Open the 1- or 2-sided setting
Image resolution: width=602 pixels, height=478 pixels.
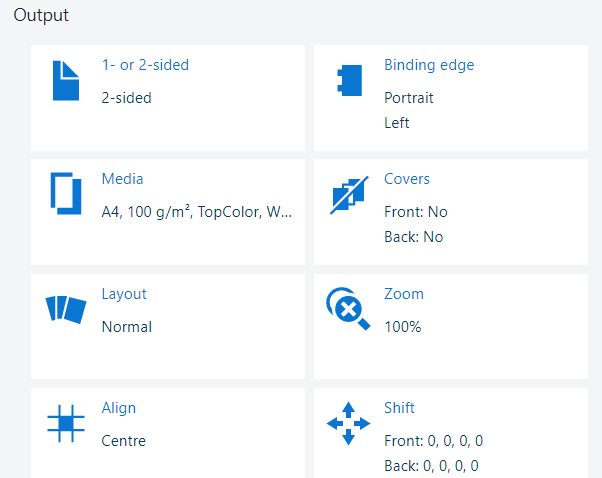[145, 65]
